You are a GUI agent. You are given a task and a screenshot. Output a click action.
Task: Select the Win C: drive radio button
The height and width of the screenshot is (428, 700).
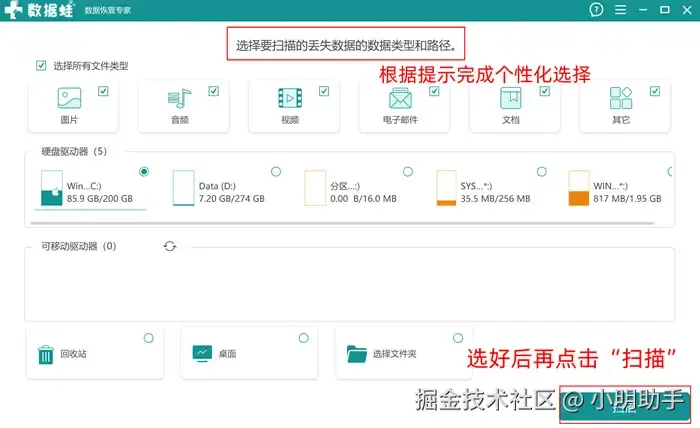(x=144, y=171)
